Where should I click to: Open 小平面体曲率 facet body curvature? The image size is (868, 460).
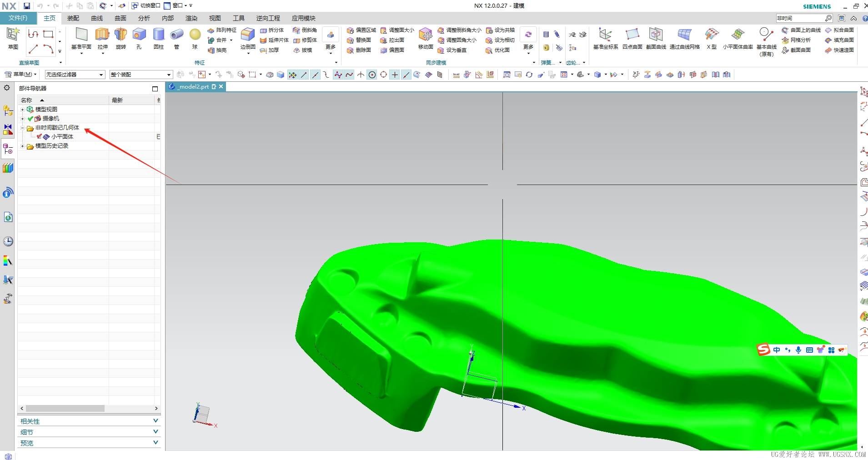(x=738, y=38)
